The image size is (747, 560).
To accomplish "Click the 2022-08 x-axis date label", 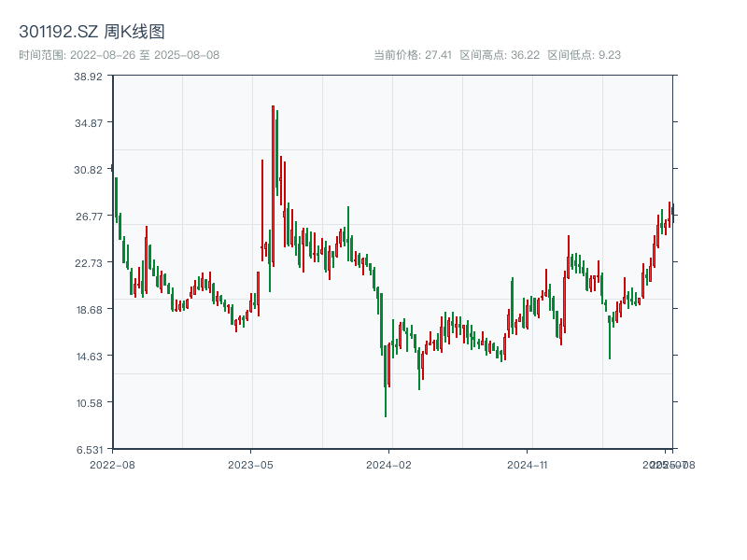I will [112, 464].
